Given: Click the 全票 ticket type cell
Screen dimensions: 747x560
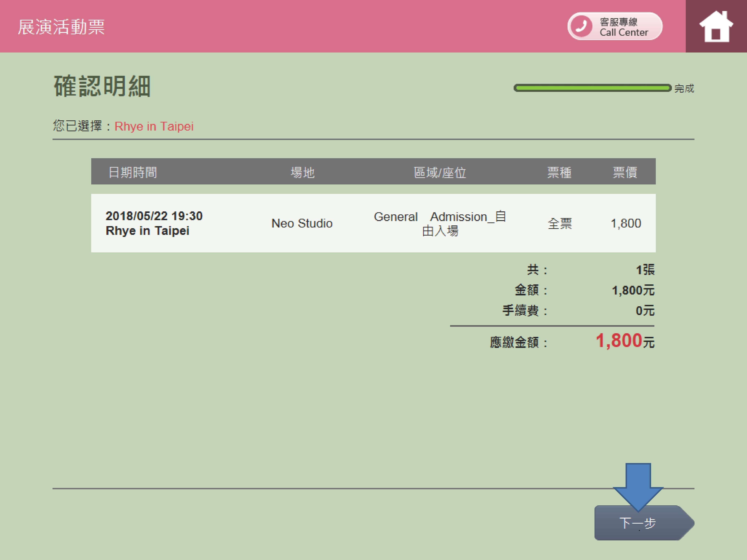Looking at the screenshot, I should tap(560, 223).
